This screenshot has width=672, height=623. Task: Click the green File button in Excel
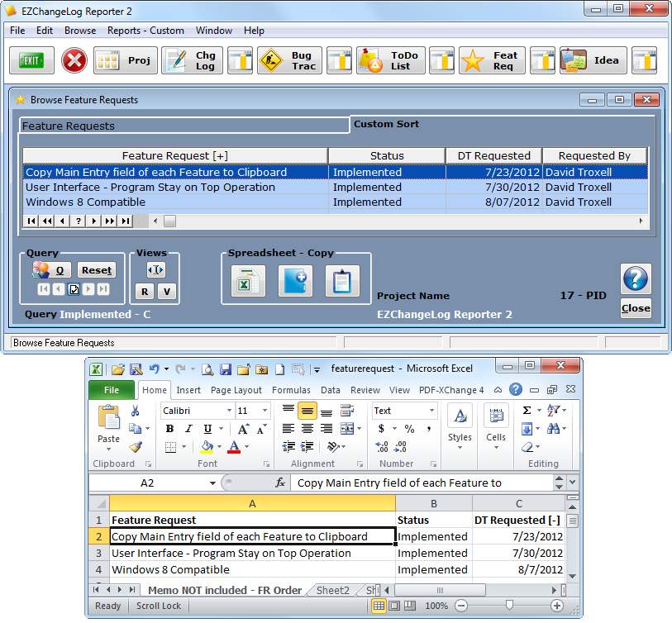[112, 390]
